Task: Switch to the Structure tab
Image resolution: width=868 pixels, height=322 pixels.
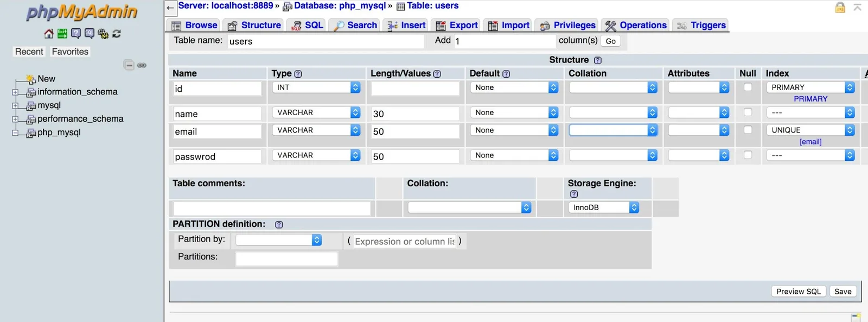Action: 254,26
